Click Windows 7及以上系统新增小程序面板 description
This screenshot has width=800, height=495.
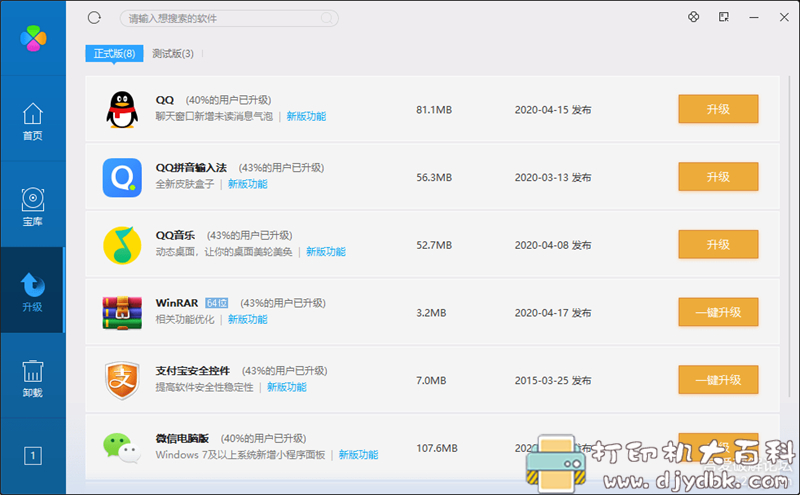(240, 455)
